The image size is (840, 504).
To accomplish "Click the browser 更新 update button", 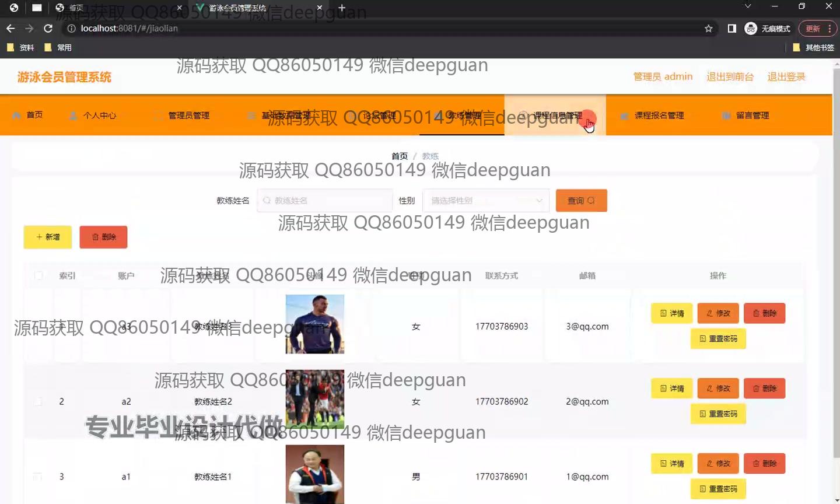I will (x=817, y=29).
